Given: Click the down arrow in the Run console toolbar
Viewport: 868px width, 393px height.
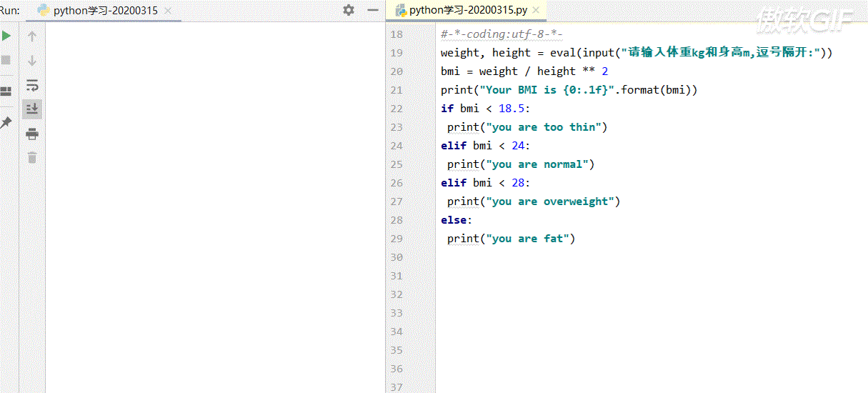Looking at the screenshot, I should click(x=32, y=61).
